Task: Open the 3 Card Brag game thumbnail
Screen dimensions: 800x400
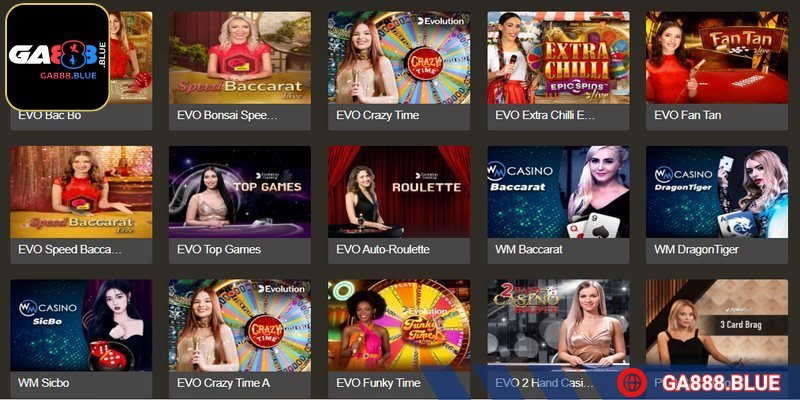Action: point(717,325)
